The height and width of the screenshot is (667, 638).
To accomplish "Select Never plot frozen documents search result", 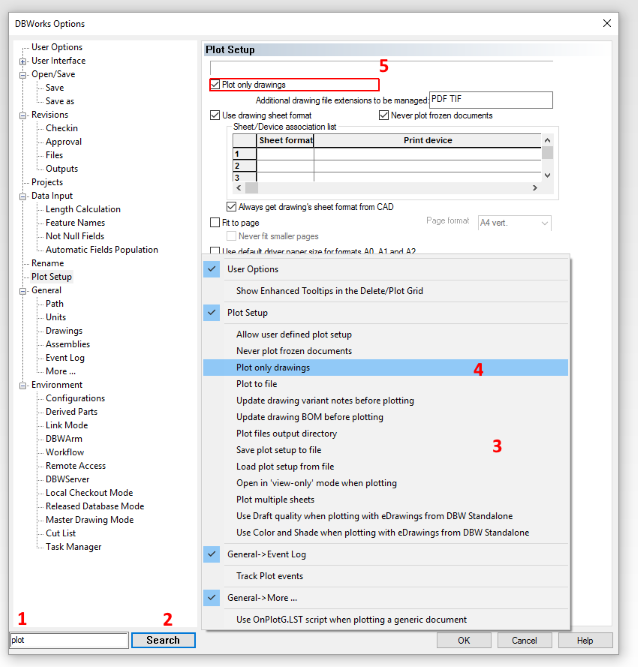I will [385, 351].
